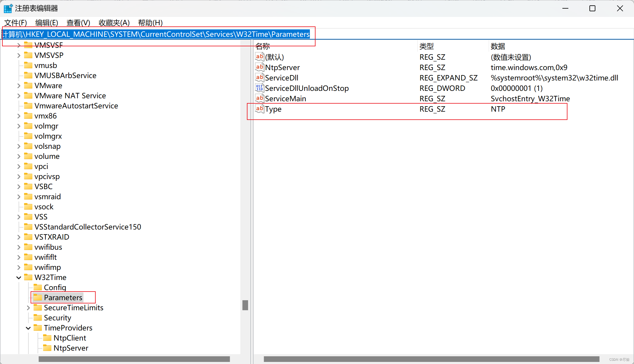
Task: Click the Registry Editor app icon
Action: 8,8
